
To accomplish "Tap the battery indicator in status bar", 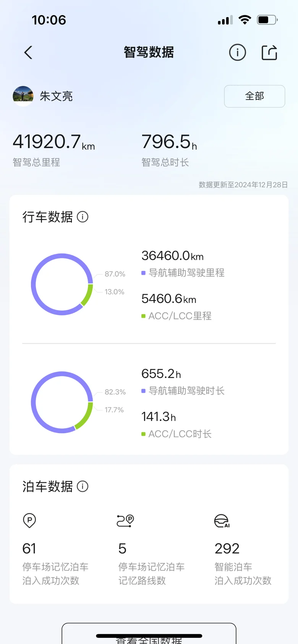I will (267, 20).
